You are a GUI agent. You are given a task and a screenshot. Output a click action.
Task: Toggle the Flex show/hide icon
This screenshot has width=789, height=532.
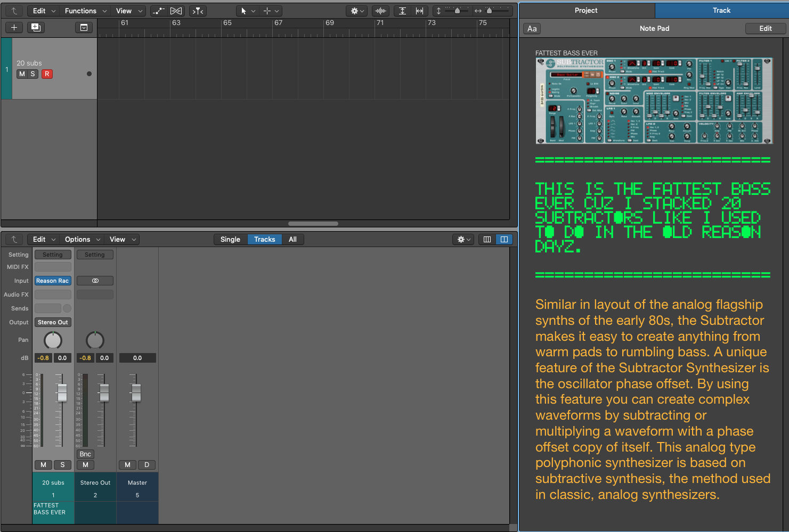tap(176, 11)
